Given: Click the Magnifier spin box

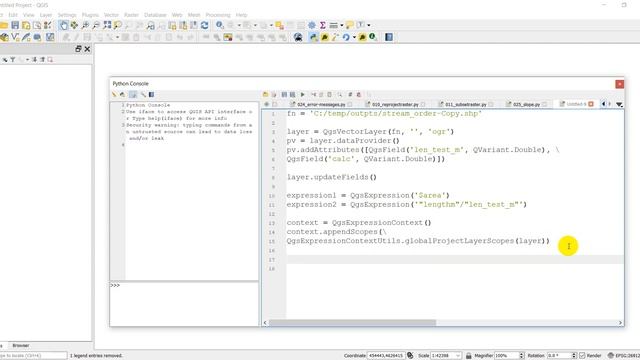Looking at the screenshot, I should (509, 356).
